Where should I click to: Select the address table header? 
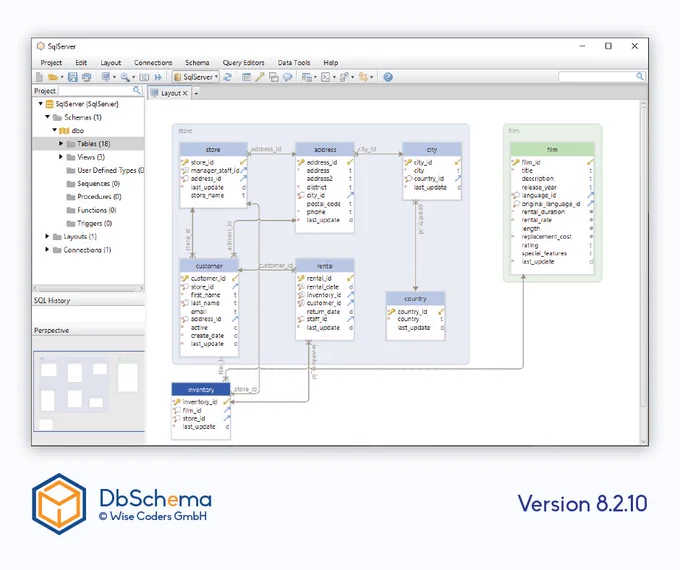coord(325,150)
